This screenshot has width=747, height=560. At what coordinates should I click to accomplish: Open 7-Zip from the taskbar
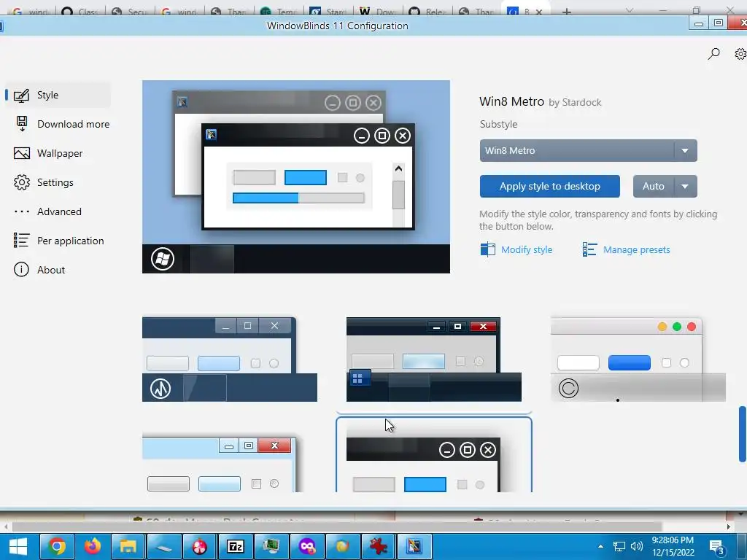236,546
